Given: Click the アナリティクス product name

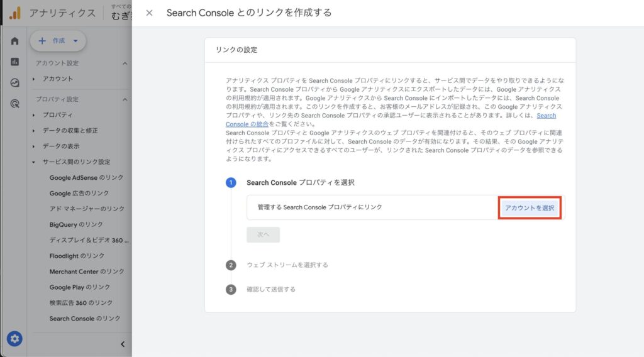Looking at the screenshot, I should (62, 13).
